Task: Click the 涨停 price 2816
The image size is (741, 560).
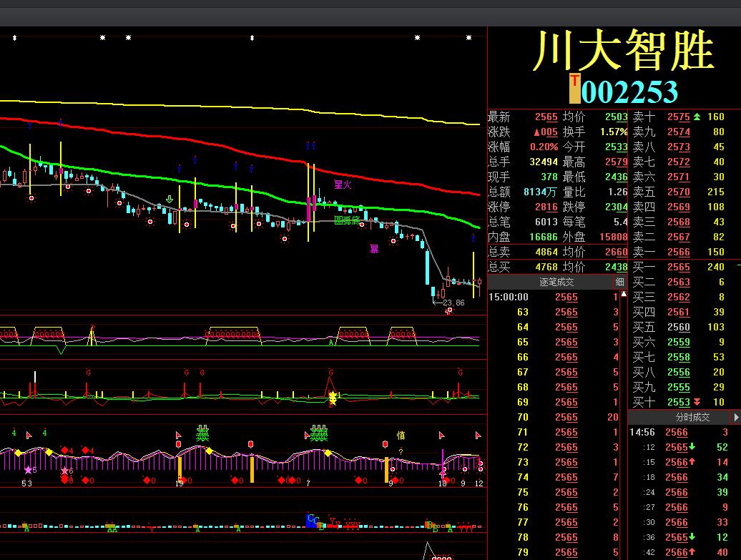Action: point(546,207)
